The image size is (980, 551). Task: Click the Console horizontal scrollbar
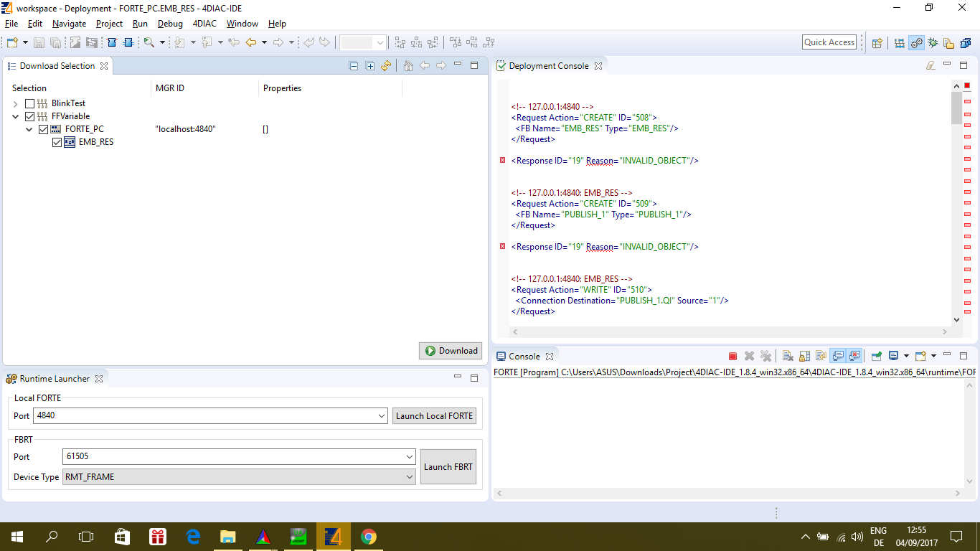727,494
